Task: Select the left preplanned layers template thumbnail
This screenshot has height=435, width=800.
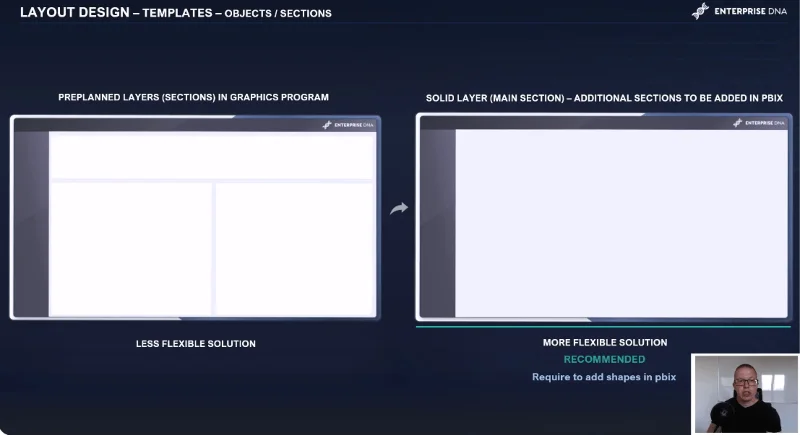Action: [x=195, y=217]
